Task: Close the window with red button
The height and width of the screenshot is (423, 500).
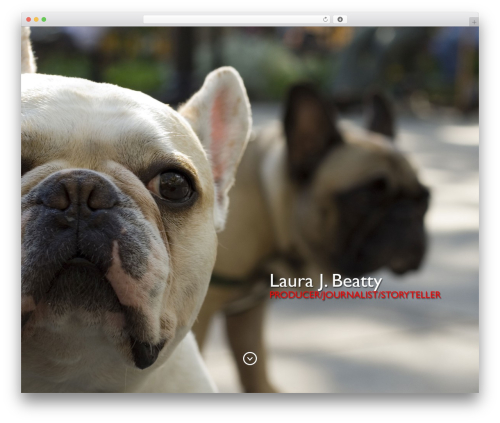Action: 29,20
